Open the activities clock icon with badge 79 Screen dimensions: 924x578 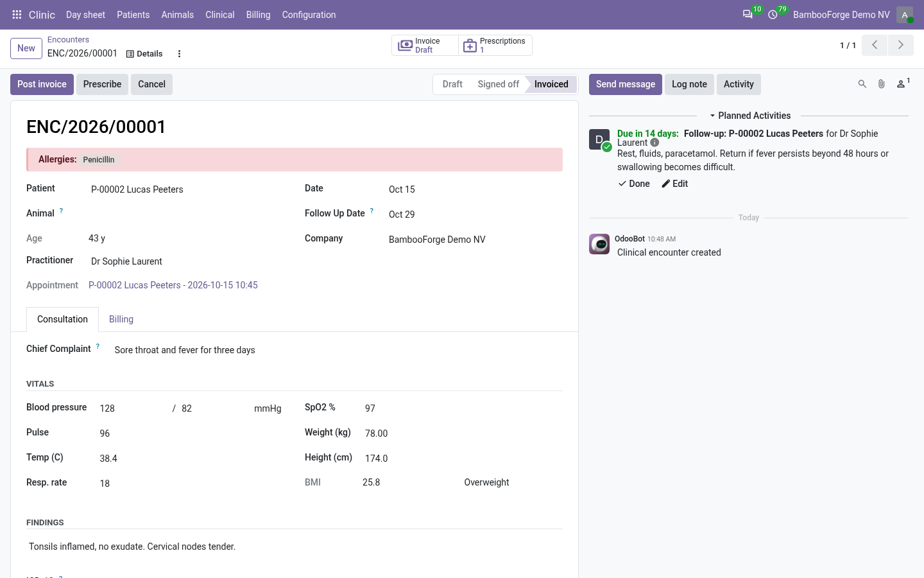pos(773,15)
